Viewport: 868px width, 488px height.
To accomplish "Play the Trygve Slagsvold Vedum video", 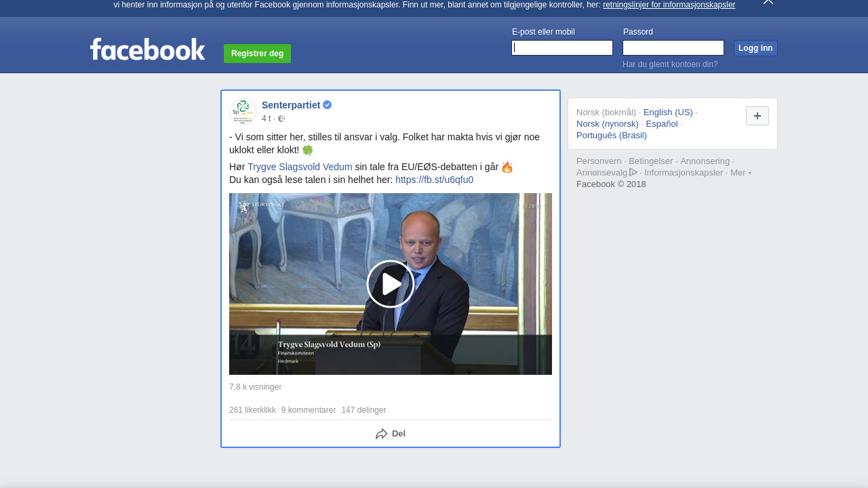I will (391, 284).
